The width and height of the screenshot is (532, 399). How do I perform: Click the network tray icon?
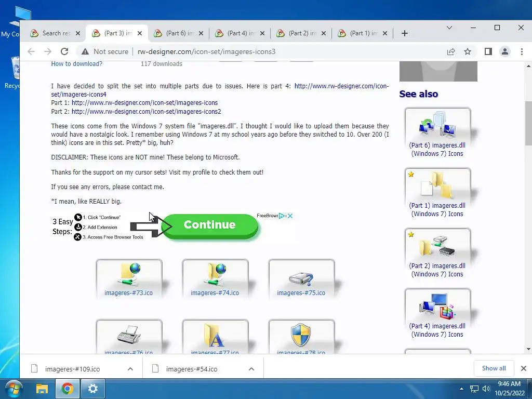click(x=474, y=389)
